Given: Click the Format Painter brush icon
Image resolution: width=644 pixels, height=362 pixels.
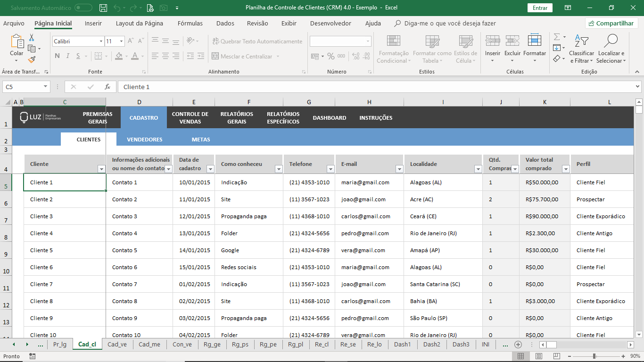Looking at the screenshot, I should pyautogui.click(x=32, y=59).
